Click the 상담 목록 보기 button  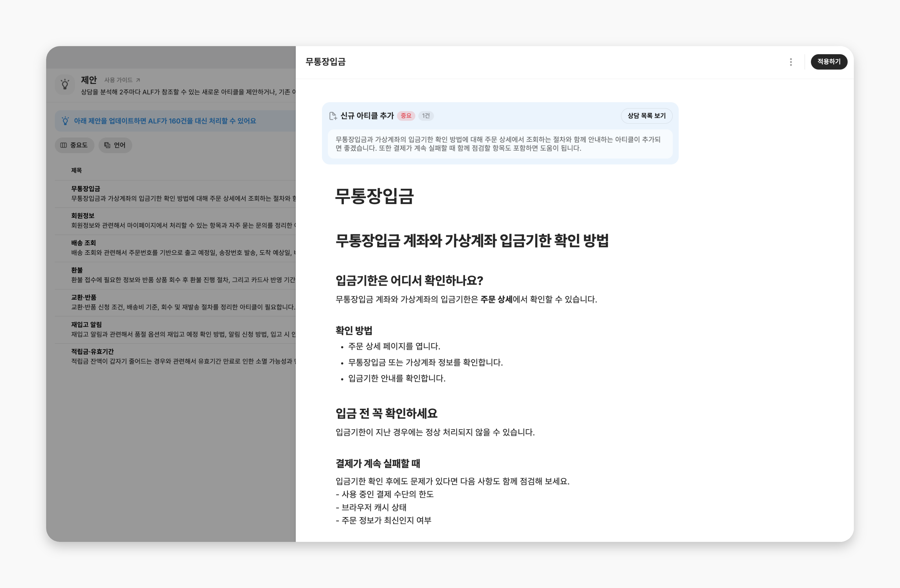(x=646, y=116)
